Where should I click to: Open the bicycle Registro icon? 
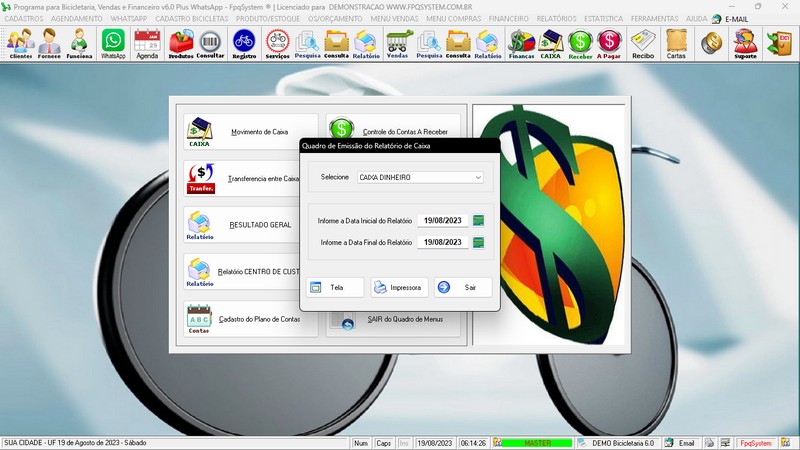coord(244,43)
